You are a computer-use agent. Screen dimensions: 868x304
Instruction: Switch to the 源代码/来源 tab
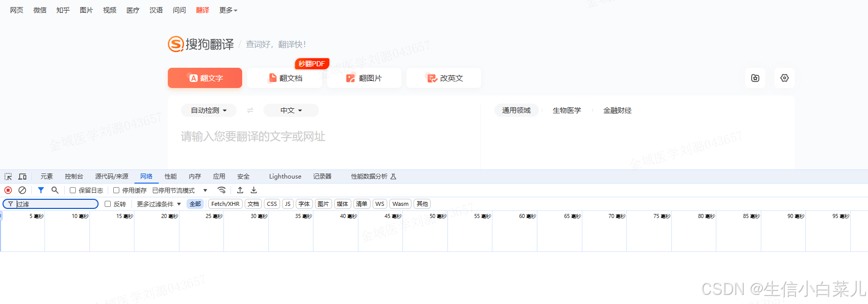(x=112, y=177)
